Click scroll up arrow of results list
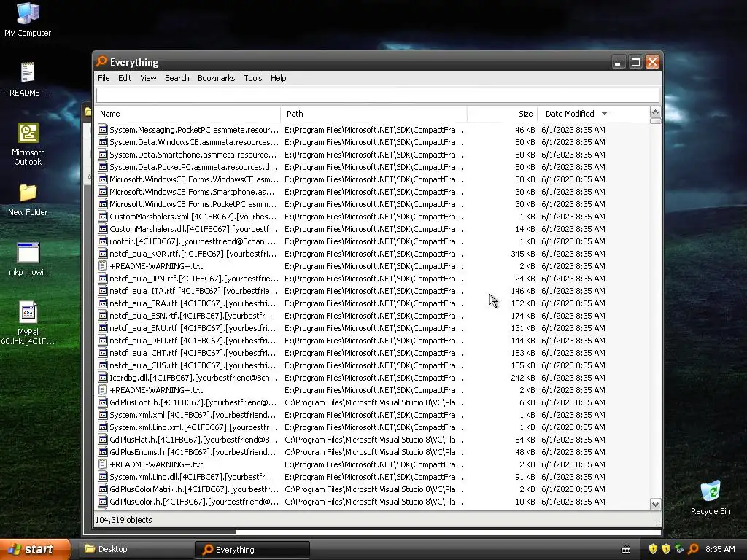The image size is (747, 560). 655,112
